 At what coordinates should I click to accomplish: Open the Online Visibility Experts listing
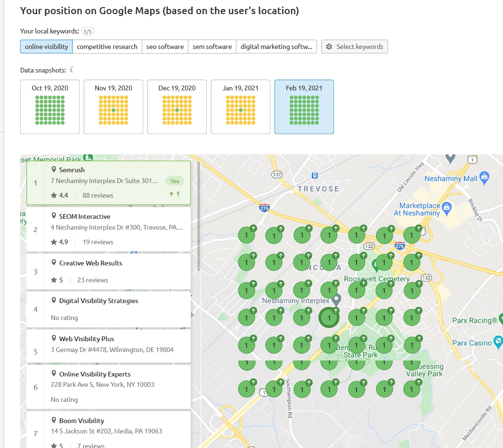click(x=108, y=387)
